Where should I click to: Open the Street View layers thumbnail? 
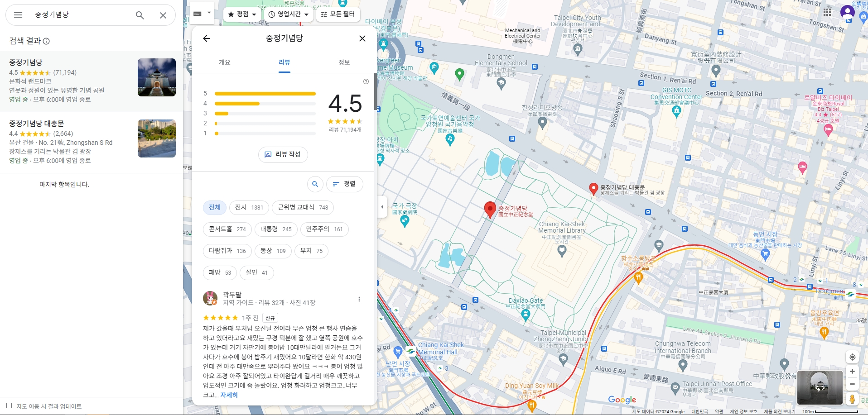point(820,387)
